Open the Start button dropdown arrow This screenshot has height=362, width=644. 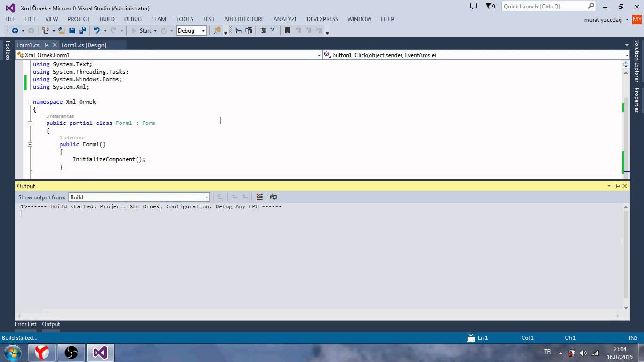coord(155,31)
